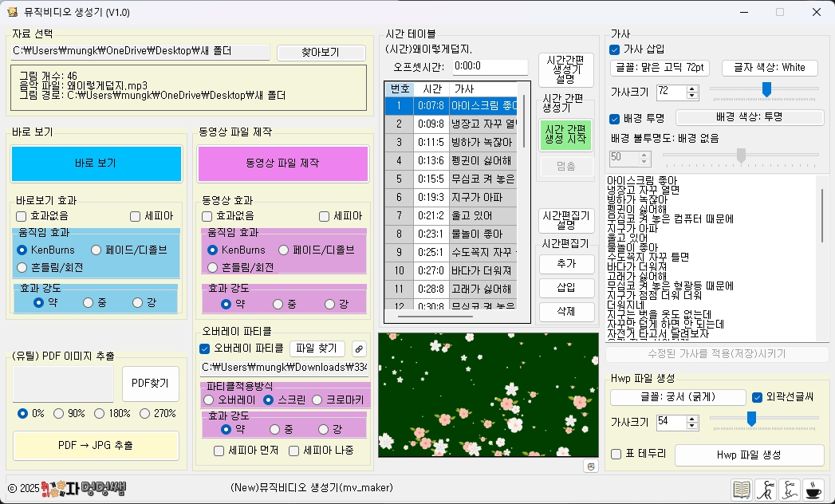The height and width of the screenshot is (504, 835).
Task: Uncheck the 가사 삽입 checkbox
Action: pyautogui.click(x=615, y=49)
